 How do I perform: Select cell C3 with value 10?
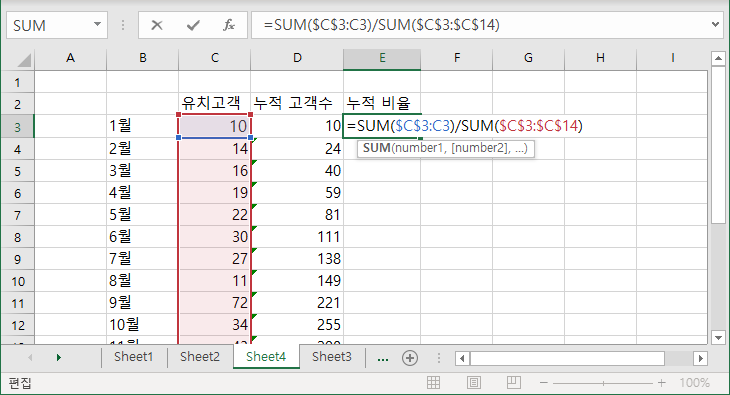(x=215, y=126)
